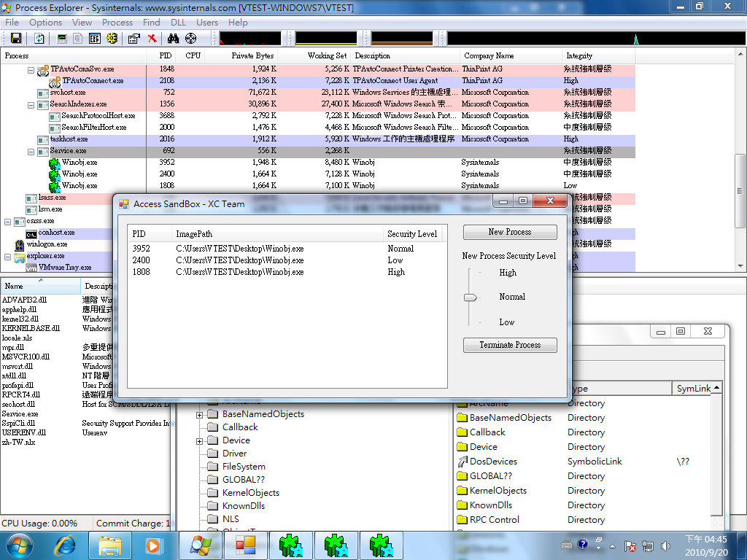Click the conhost.exe console icon
Screen dimensions: 747x560
click(x=31, y=233)
